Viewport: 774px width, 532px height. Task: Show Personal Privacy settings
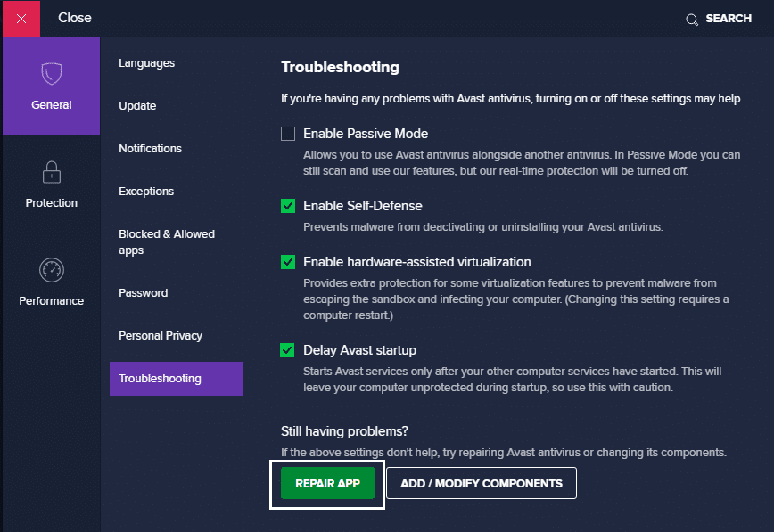coord(161,336)
